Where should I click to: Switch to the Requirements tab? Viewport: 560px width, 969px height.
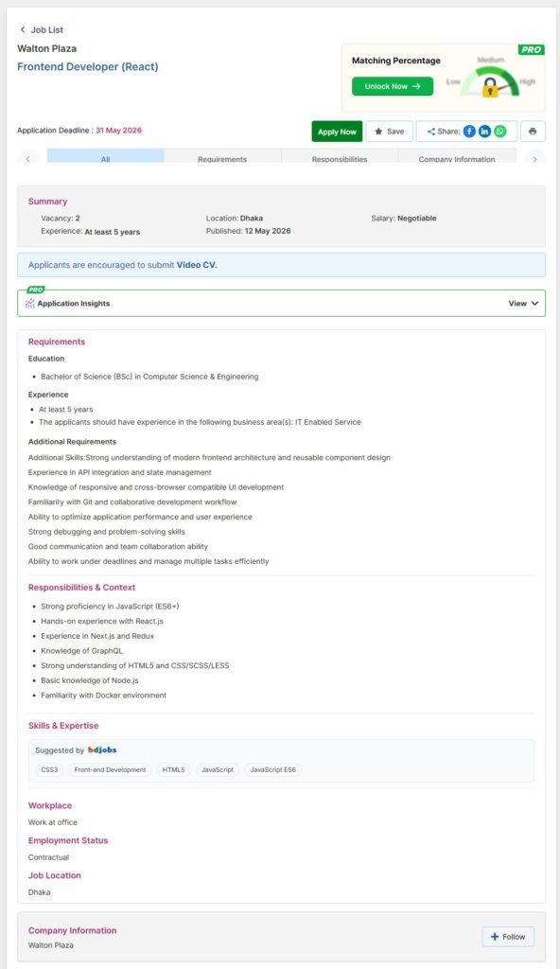pyautogui.click(x=222, y=159)
